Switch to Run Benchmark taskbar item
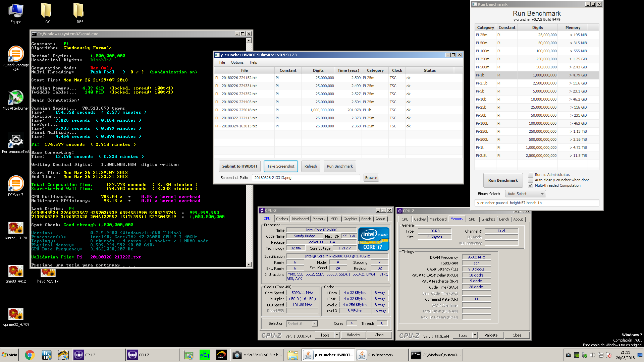 click(382, 355)
